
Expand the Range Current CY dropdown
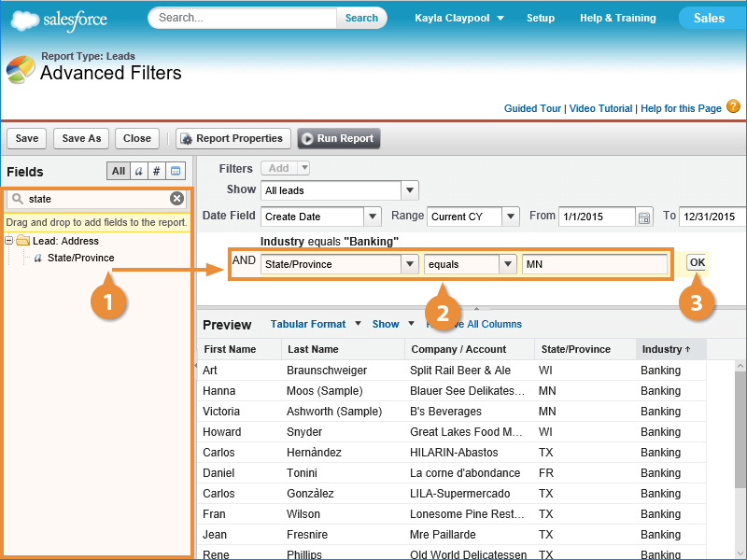click(510, 217)
